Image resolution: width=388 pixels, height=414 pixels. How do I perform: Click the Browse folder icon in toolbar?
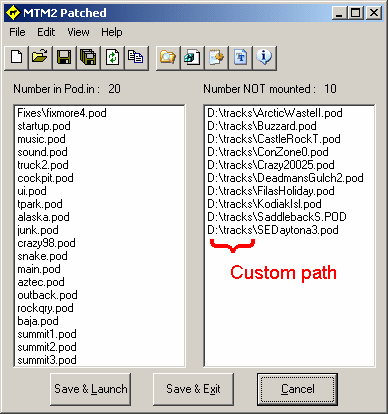click(x=168, y=58)
